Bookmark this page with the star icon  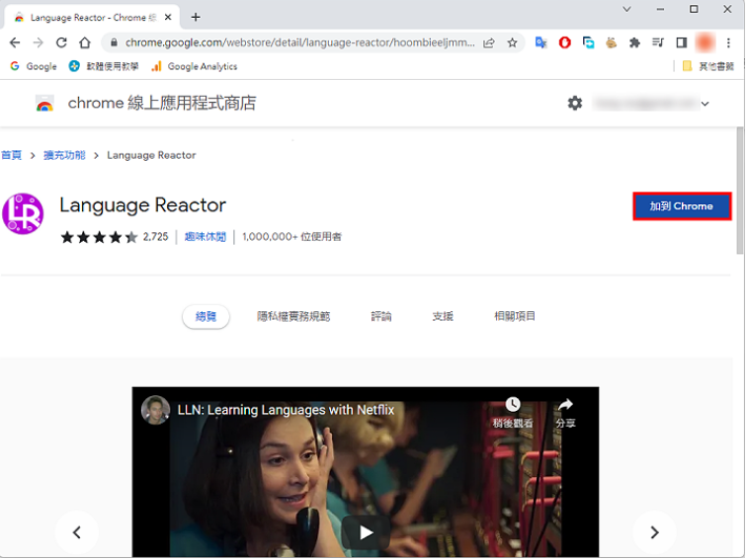513,42
